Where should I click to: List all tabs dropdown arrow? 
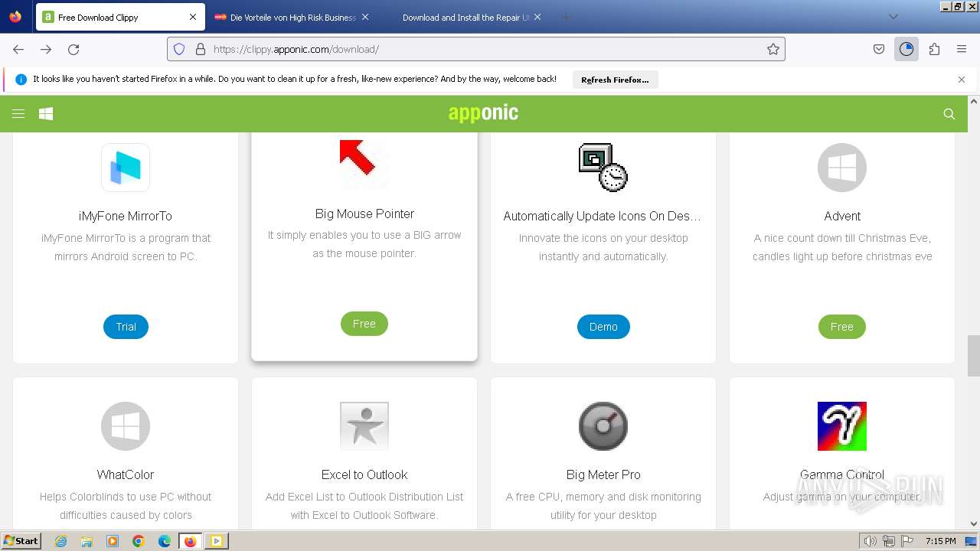click(x=893, y=17)
